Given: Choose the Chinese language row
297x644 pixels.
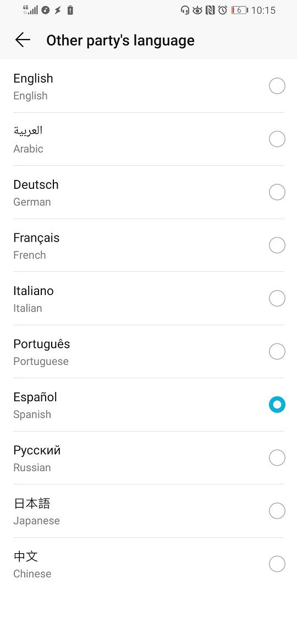Looking at the screenshot, I should pos(148,564).
